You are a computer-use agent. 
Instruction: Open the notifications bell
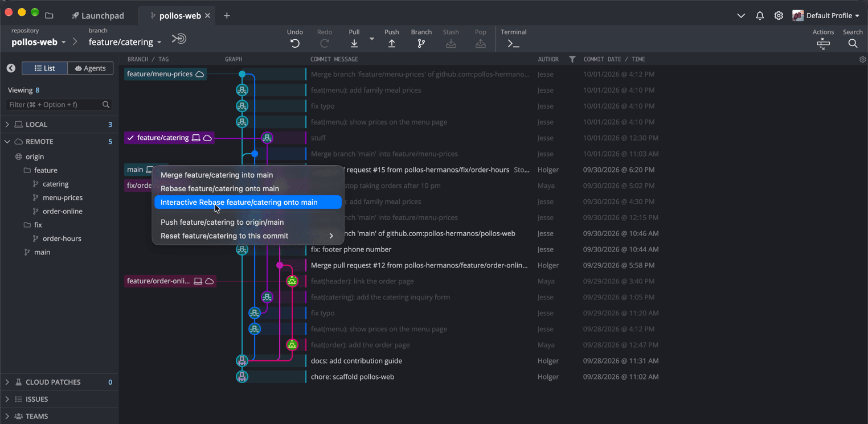click(x=760, y=15)
